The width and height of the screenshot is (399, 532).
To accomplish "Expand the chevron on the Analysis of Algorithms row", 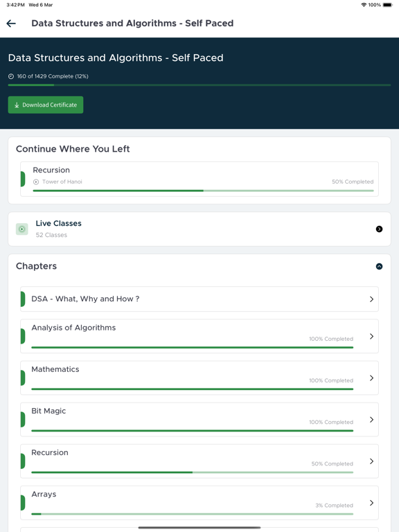I will [371, 336].
